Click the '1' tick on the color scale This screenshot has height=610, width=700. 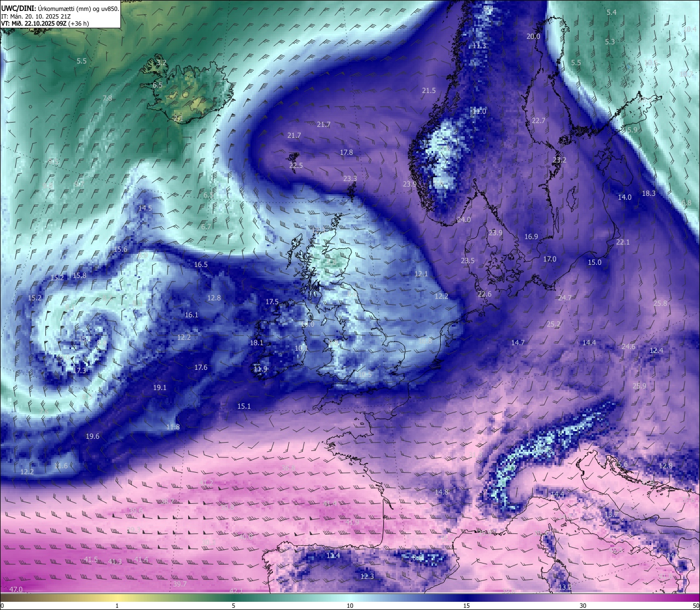point(117,606)
